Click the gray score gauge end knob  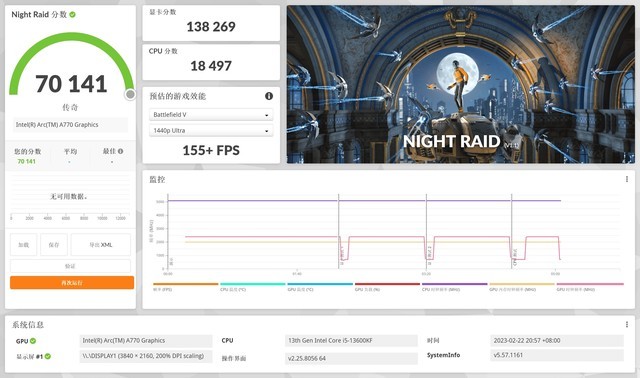pyautogui.click(x=130, y=94)
